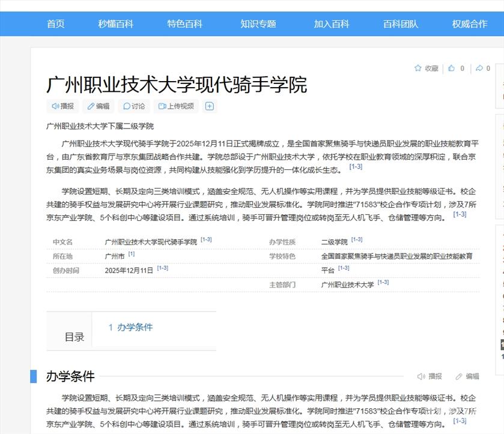The height and width of the screenshot is (434, 504).
Task: Click the plus icon beside 上传视频
Action: pyautogui.click(x=210, y=106)
